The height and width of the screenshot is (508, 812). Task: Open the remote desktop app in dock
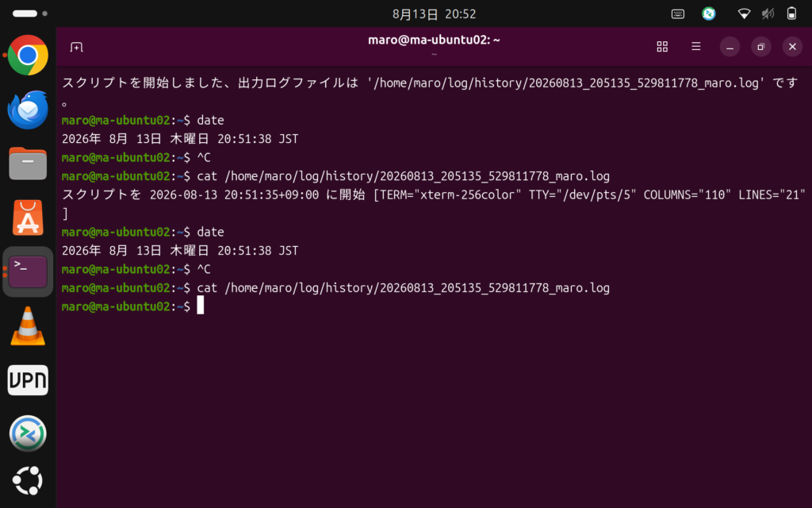click(28, 433)
